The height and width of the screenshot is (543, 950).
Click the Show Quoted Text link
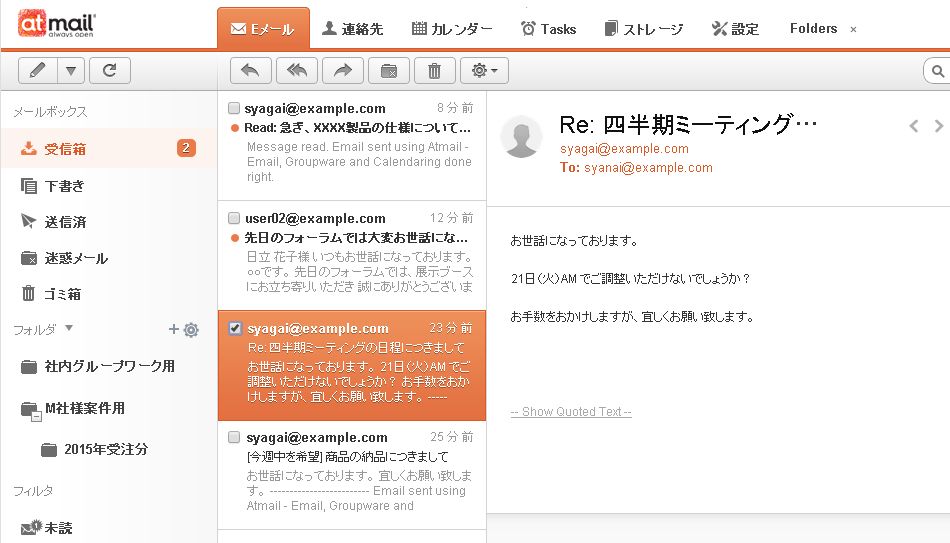tap(570, 412)
